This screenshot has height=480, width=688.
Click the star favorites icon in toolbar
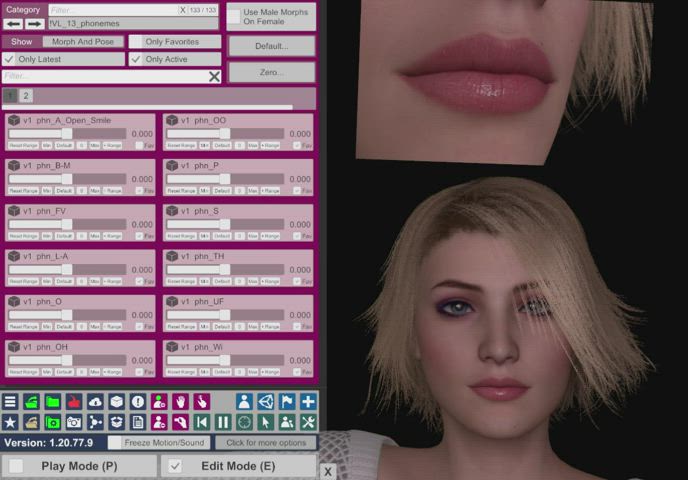tap(10, 422)
